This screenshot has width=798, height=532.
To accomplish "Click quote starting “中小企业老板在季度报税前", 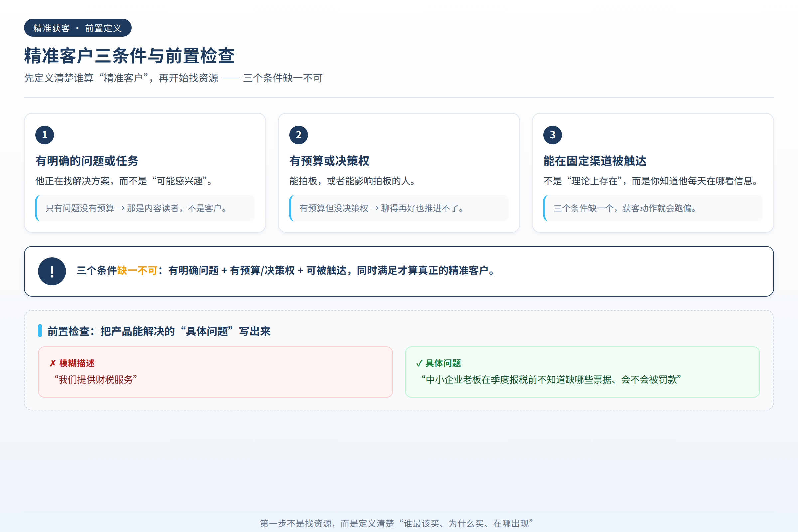I will (x=551, y=380).
